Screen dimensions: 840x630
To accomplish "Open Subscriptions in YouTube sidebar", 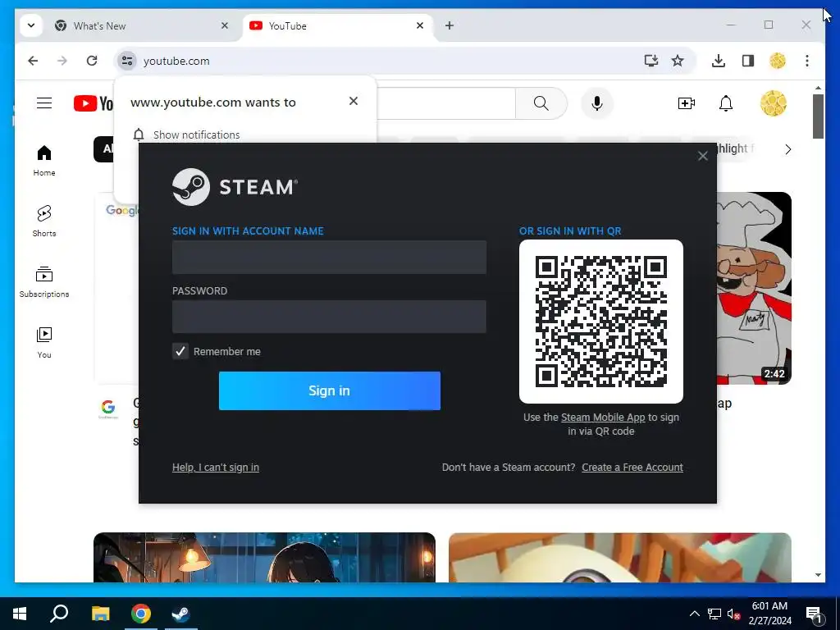I will pos(44,282).
